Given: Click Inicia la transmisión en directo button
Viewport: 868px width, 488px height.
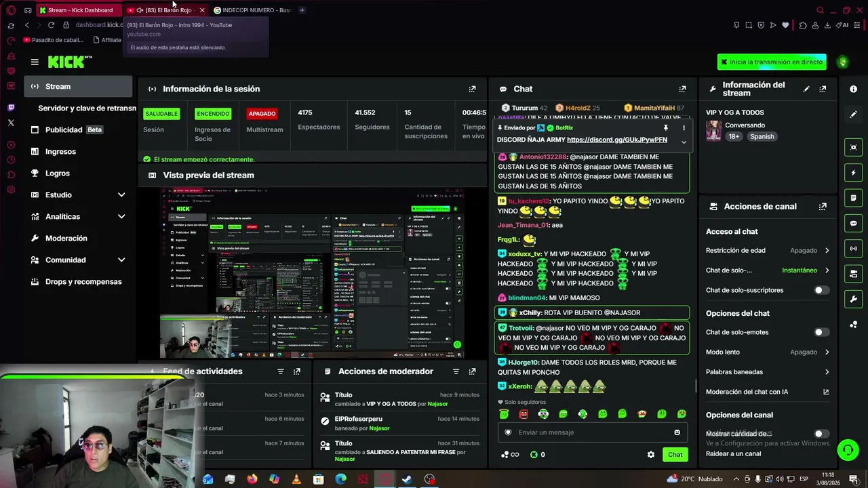Looking at the screenshot, I should (772, 62).
